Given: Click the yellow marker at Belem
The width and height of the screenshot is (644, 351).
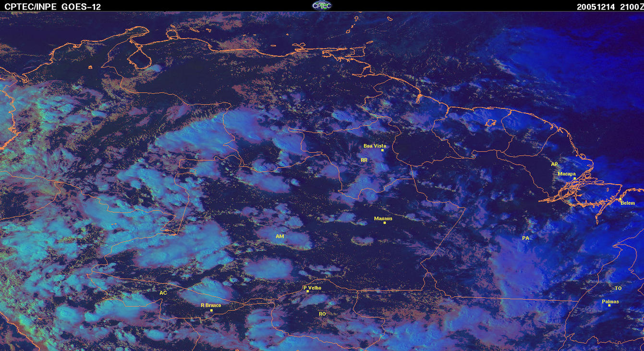Looking at the screenshot, I should 620,199.
